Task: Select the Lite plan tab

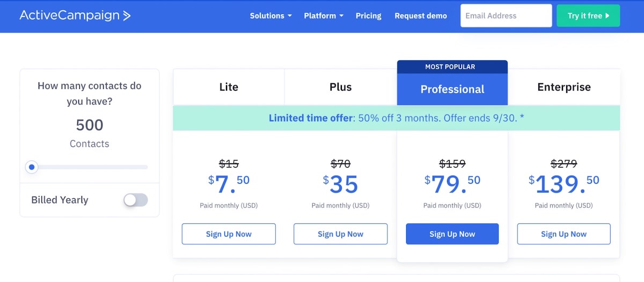Action: click(x=229, y=87)
